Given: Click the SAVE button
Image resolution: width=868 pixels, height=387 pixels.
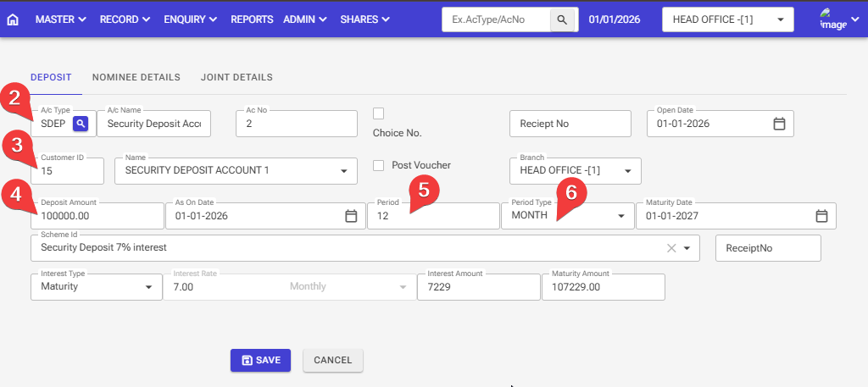Looking at the screenshot, I should pyautogui.click(x=260, y=360).
